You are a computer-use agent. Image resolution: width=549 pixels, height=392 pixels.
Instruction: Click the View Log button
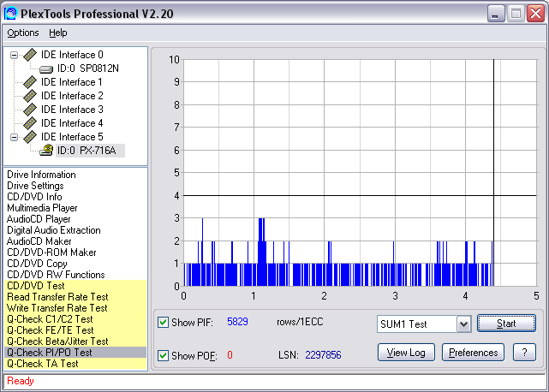406,353
